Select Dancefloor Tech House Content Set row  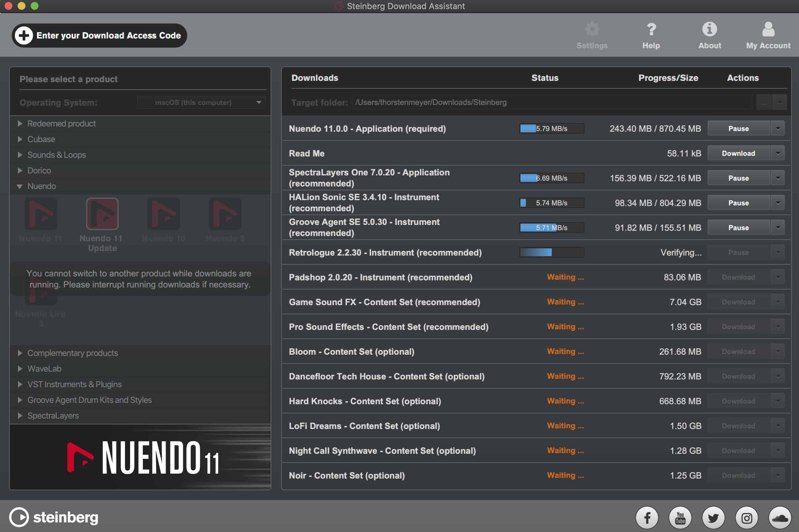[x=536, y=376]
